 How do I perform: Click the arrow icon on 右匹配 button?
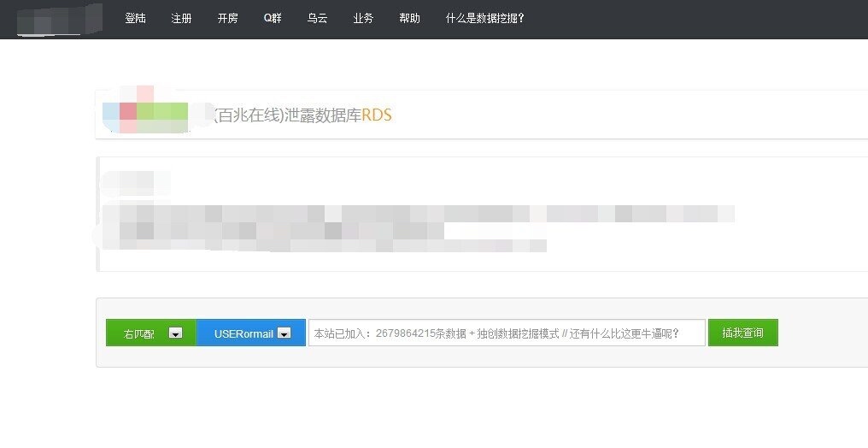[x=175, y=333]
